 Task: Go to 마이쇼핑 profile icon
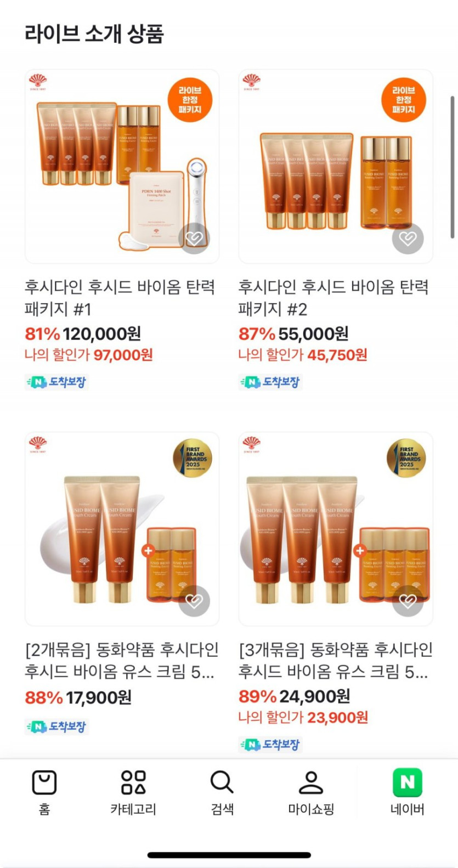click(311, 782)
